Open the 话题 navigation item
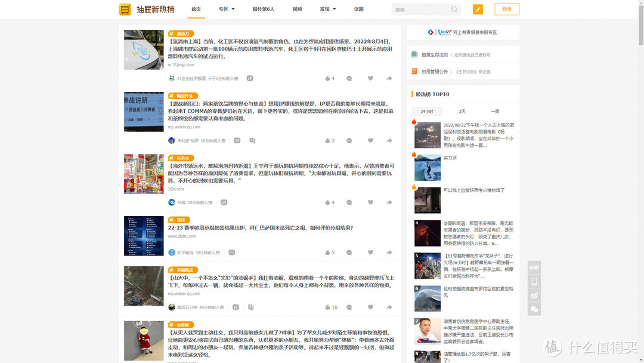 point(358,9)
